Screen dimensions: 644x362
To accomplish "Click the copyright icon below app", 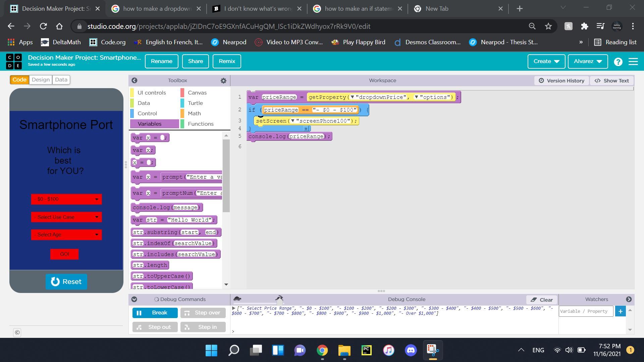I will point(17,333).
